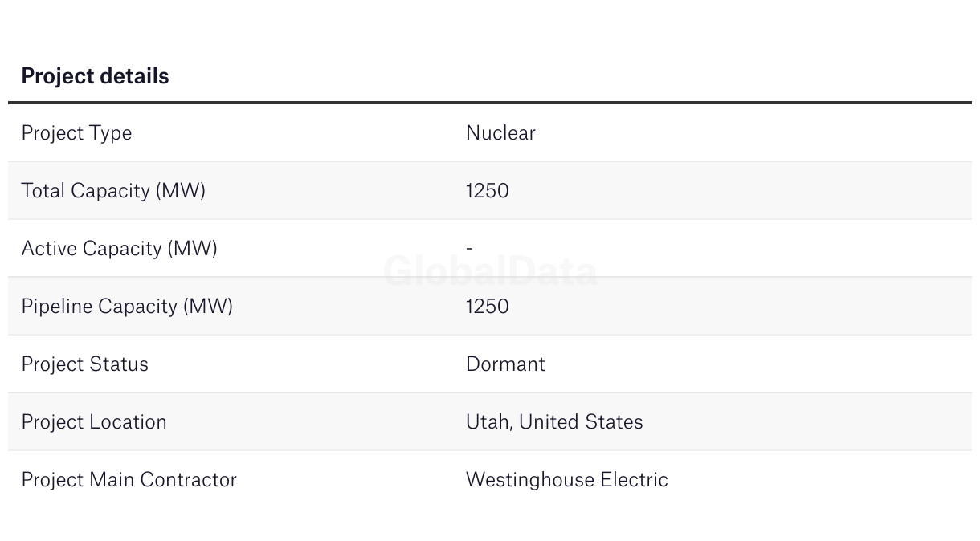Select the Project Location label

click(94, 422)
